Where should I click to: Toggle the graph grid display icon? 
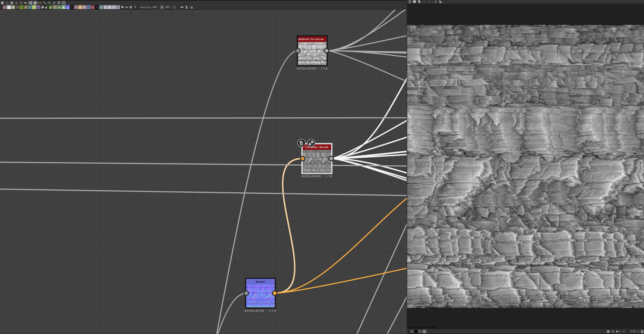point(63,3)
